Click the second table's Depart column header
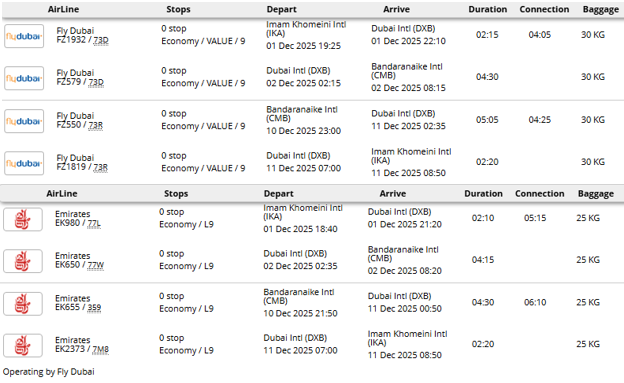The image size is (624, 383). pyautogui.click(x=279, y=194)
